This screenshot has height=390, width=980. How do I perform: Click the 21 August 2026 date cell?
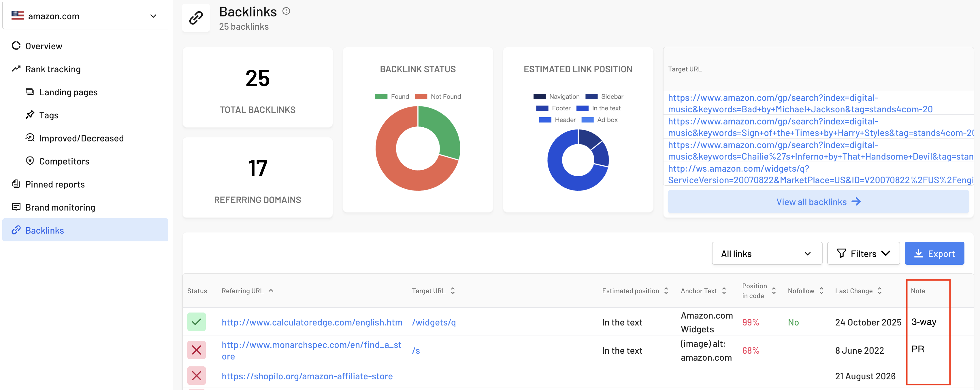pos(865,376)
